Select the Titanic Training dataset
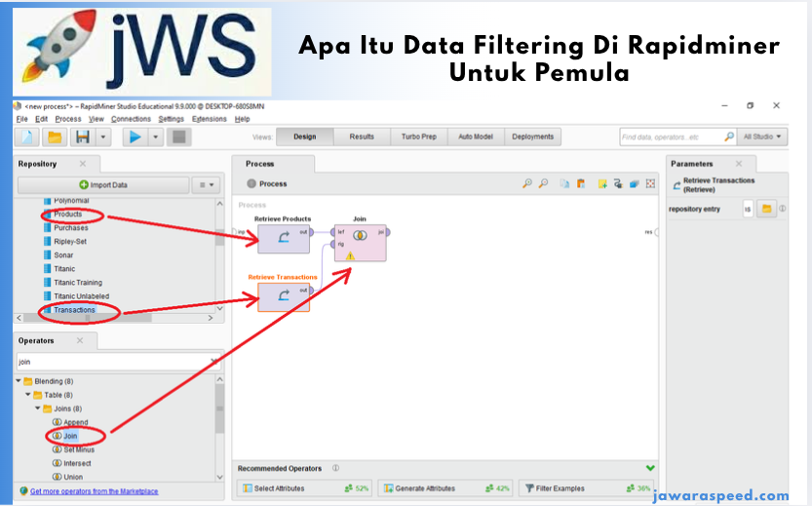 78,283
